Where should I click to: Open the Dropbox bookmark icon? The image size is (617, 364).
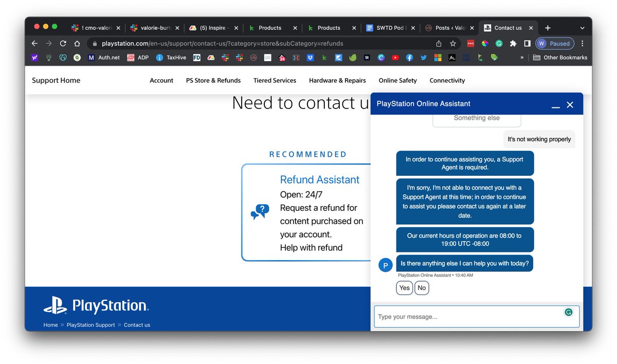tap(310, 58)
